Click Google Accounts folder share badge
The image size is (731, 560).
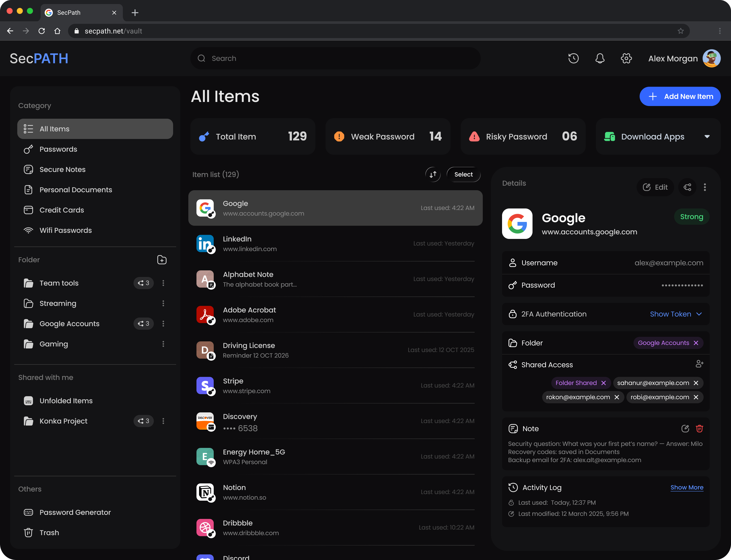coord(143,324)
